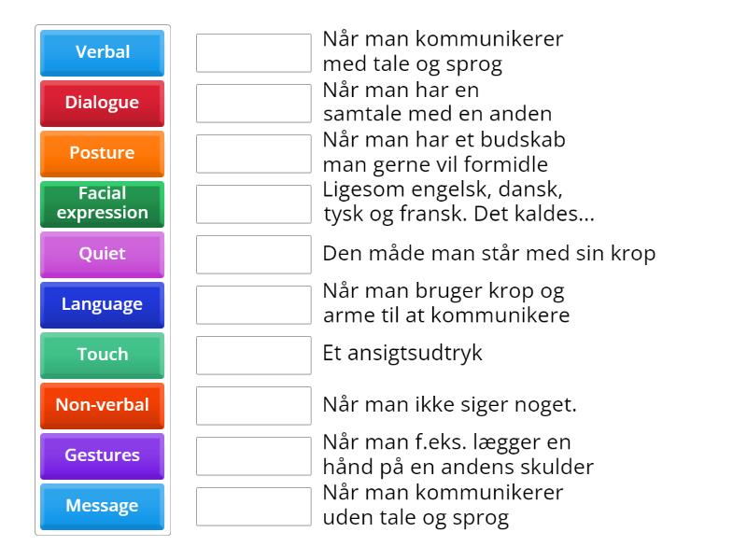
Task: Click the answer slot beside 'Når man kommunikerer med tale og sprog'
Action: [252, 52]
